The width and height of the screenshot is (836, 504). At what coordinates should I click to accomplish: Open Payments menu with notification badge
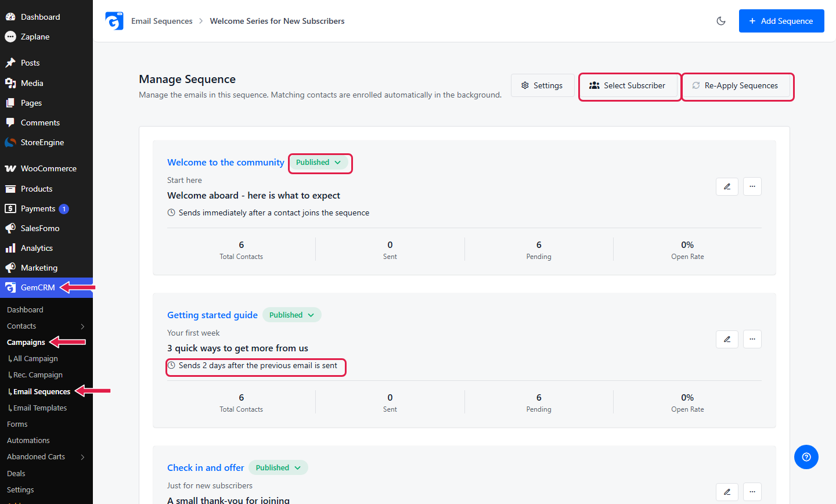click(x=46, y=208)
